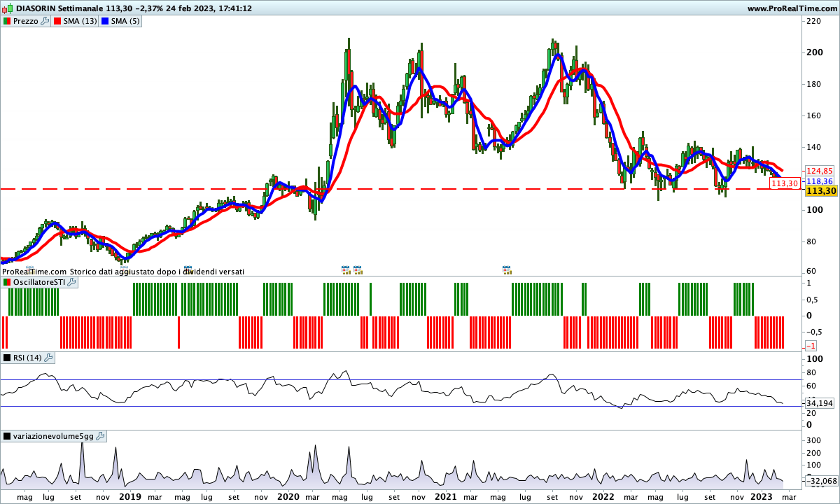The height and width of the screenshot is (504, 840).
Task: Open variazionevolume5gg wrench settings
Action: [99, 436]
